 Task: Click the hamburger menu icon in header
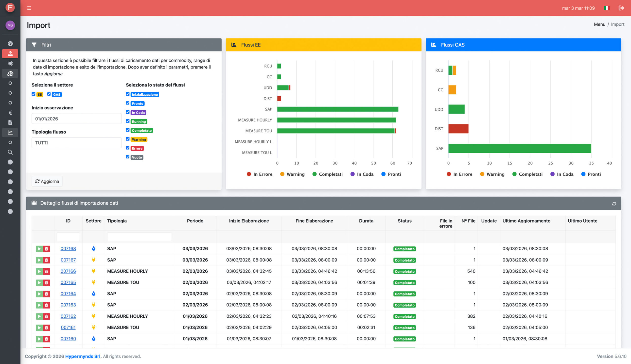[x=29, y=8]
